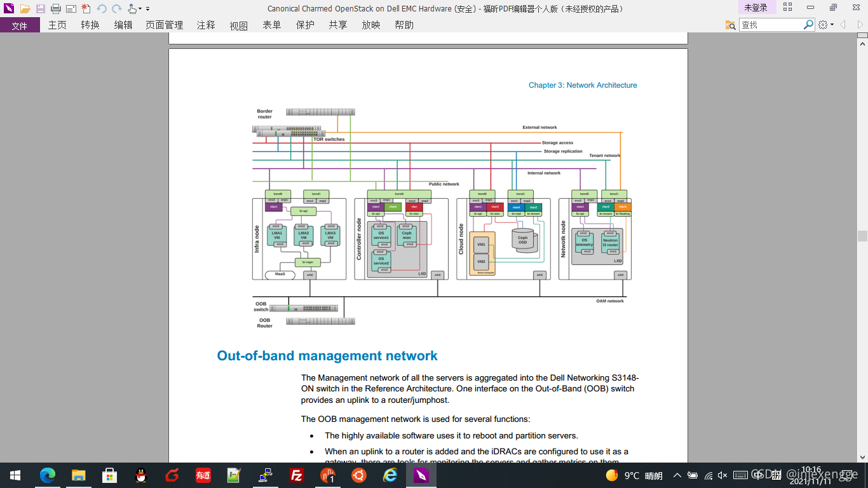This screenshot has width=868, height=488.
Task: Click the Out-of-band management network heading
Action: (327, 356)
